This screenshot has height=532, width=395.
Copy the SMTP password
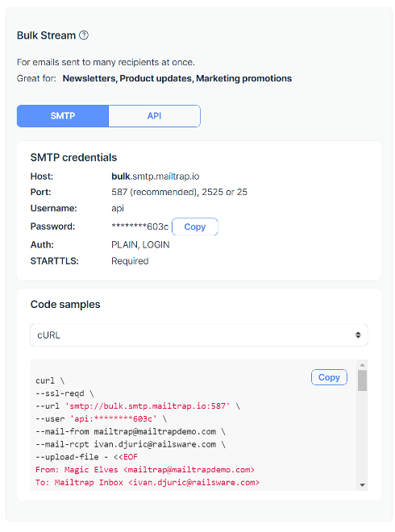tap(195, 227)
